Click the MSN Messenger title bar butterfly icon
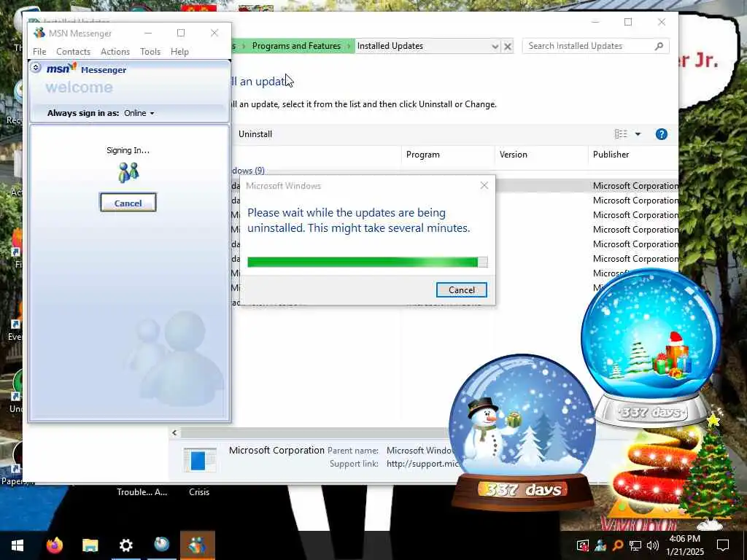This screenshot has width=747, height=560. pyautogui.click(x=39, y=33)
